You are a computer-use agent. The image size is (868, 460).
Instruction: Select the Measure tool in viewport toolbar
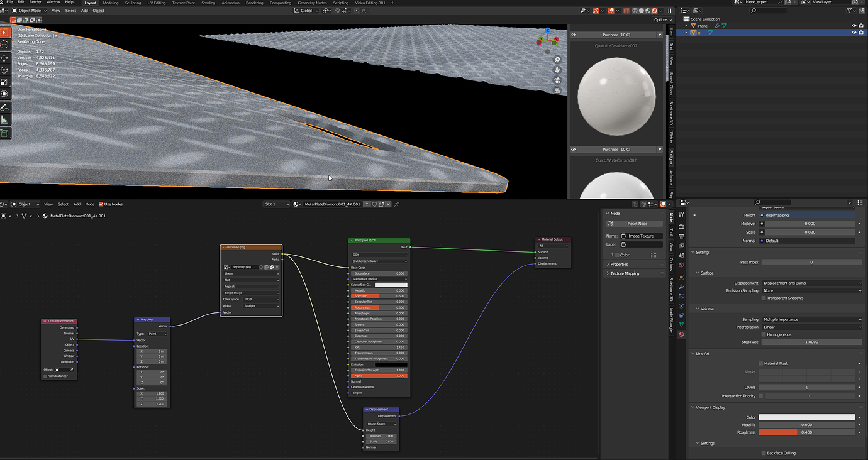point(4,119)
